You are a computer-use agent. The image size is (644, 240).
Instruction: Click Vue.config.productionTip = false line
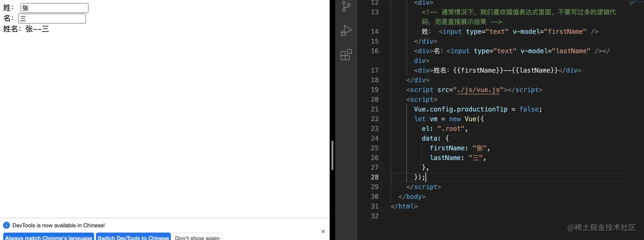coord(478,109)
